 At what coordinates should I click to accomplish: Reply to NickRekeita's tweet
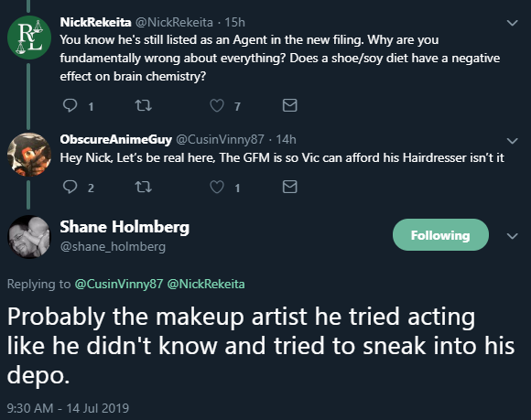click(x=70, y=105)
